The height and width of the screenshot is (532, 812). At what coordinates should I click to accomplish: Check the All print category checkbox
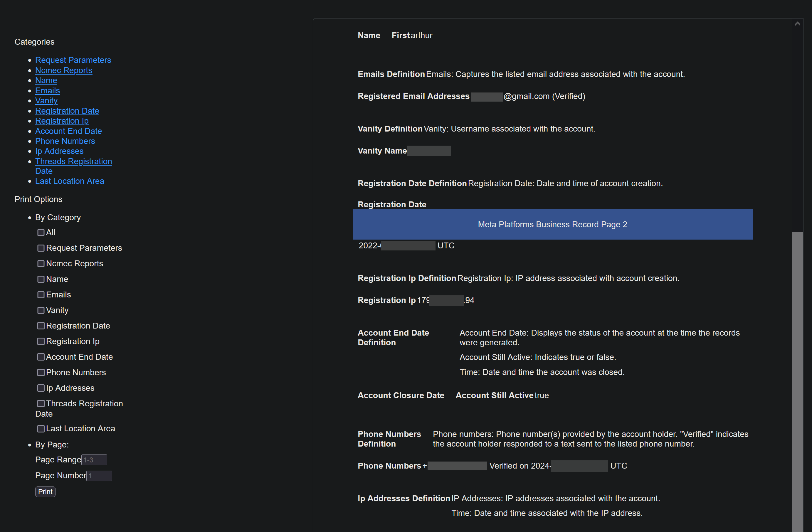coord(41,233)
